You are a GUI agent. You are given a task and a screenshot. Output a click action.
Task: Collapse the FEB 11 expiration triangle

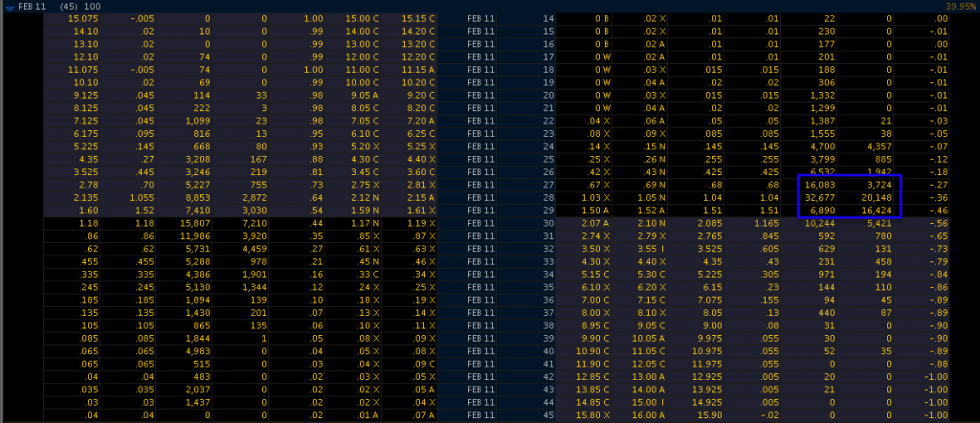[x=9, y=6]
